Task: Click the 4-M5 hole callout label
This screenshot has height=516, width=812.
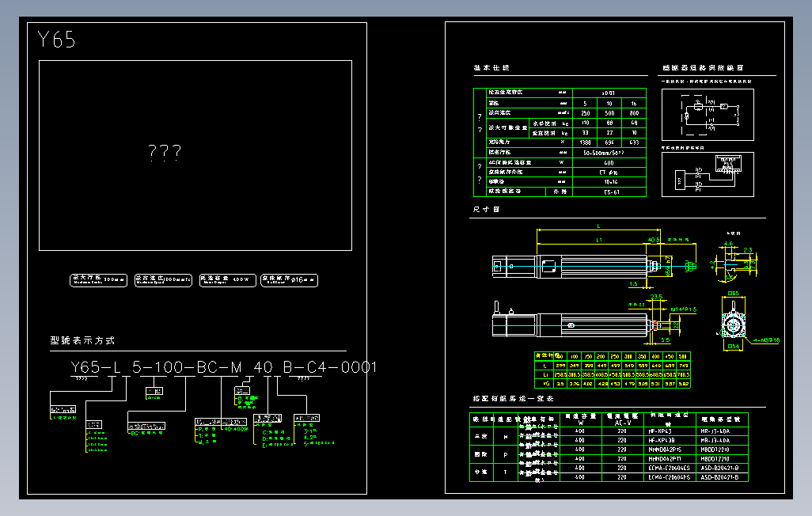Action: [766, 340]
